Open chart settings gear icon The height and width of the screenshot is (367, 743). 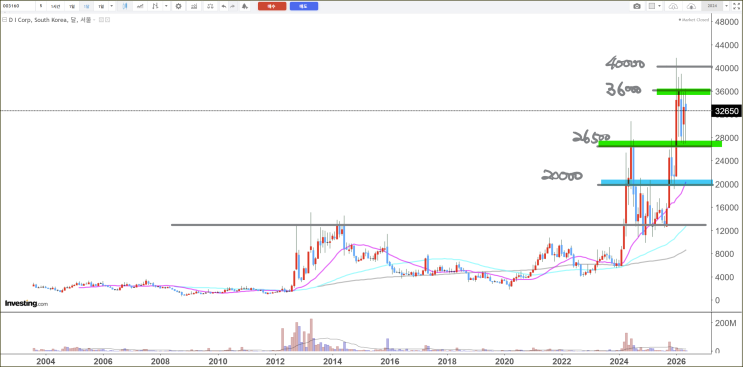(x=178, y=6)
